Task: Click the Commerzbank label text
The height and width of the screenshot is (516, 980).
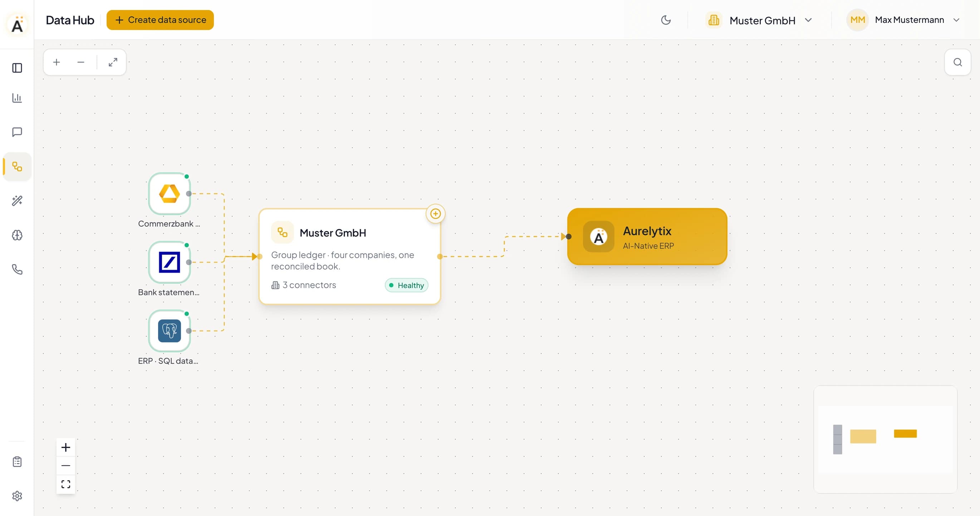Action: (168, 224)
